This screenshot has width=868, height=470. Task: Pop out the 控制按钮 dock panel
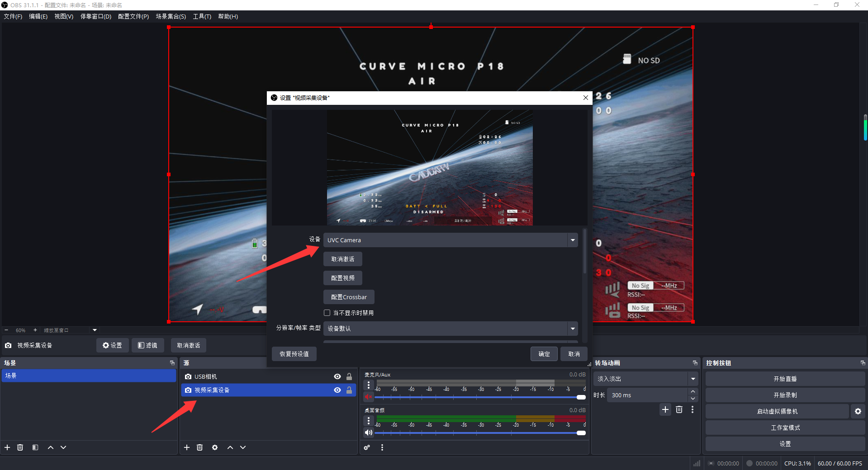(863, 363)
